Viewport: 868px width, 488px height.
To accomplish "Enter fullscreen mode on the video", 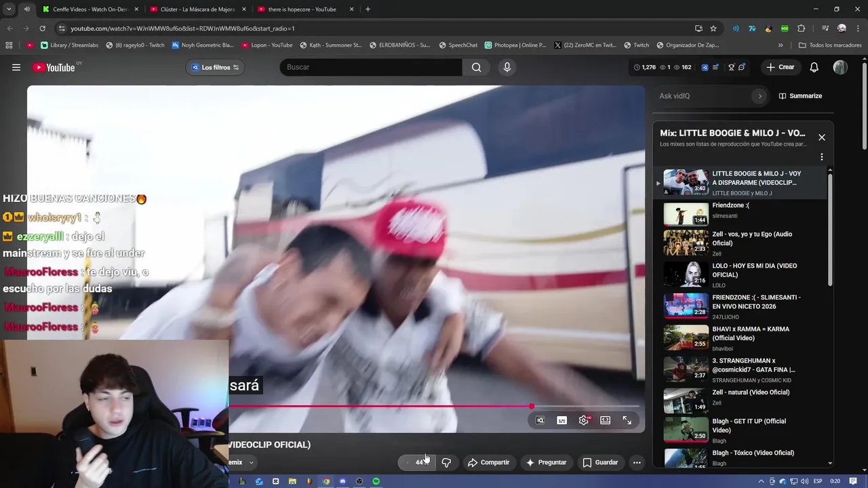I will coord(627,420).
